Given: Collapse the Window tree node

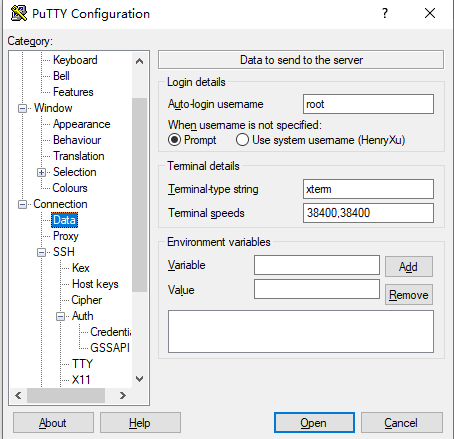Looking at the screenshot, I should coord(22,108).
